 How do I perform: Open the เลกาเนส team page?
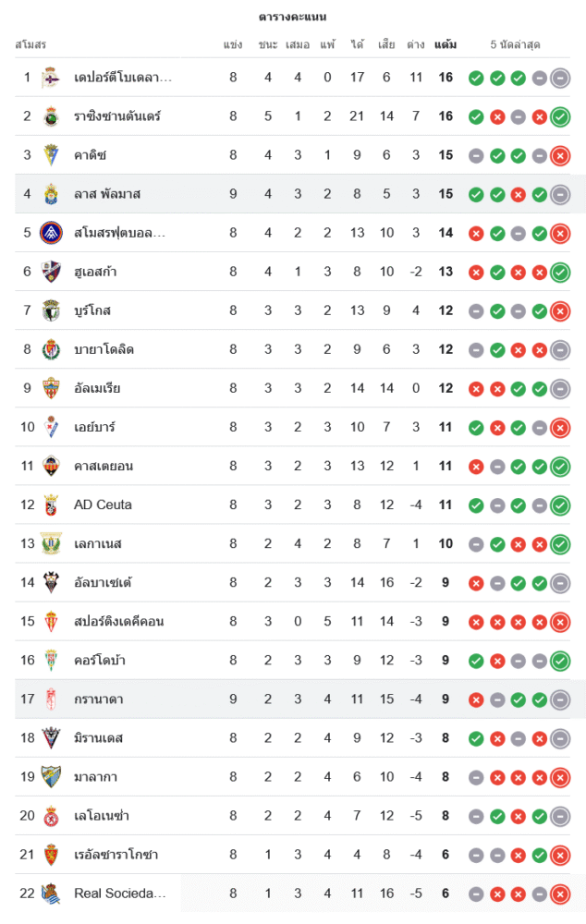pyautogui.click(x=98, y=543)
